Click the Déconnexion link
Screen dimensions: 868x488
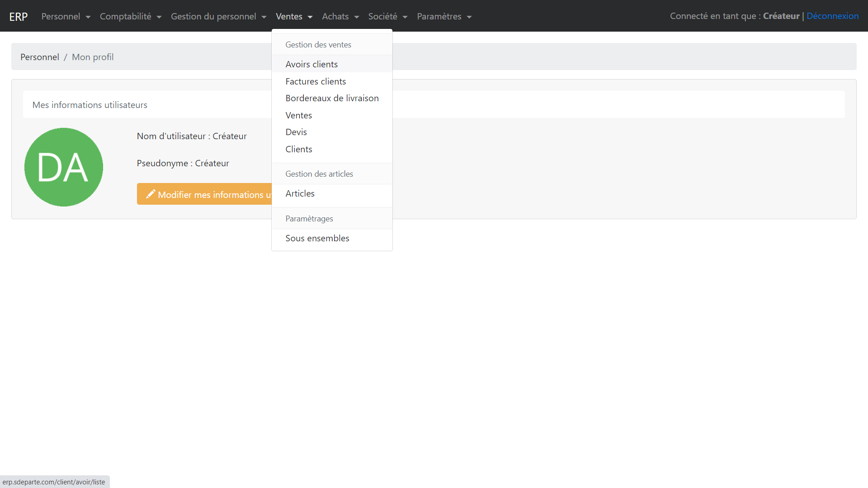[832, 15]
